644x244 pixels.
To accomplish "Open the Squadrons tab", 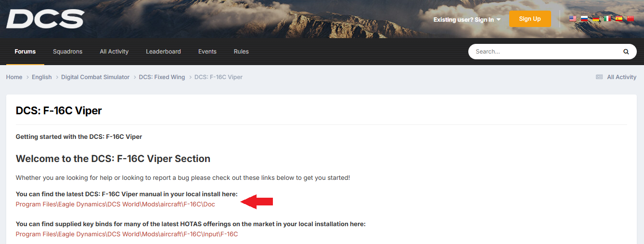I will tap(67, 52).
